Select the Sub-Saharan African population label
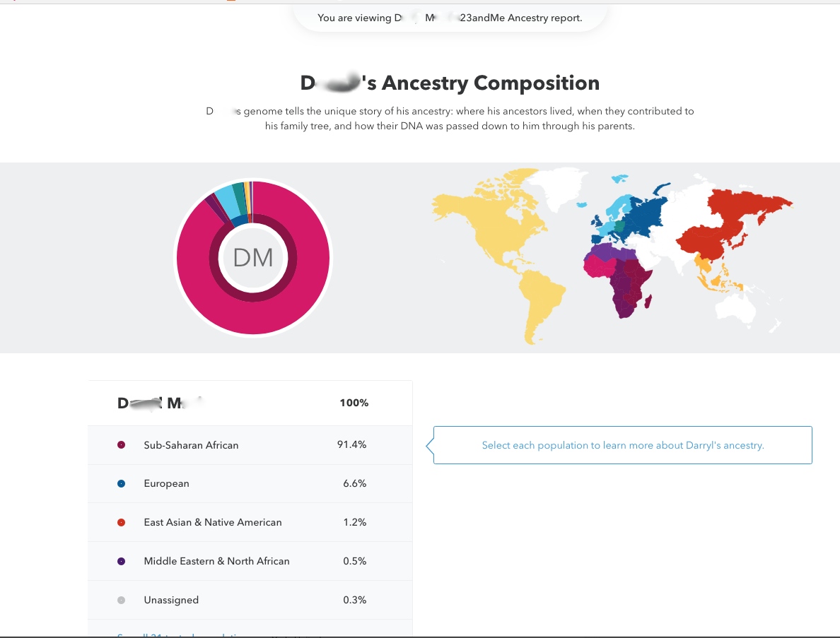Image resolution: width=840 pixels, height=638 pixels. (191, 445)
